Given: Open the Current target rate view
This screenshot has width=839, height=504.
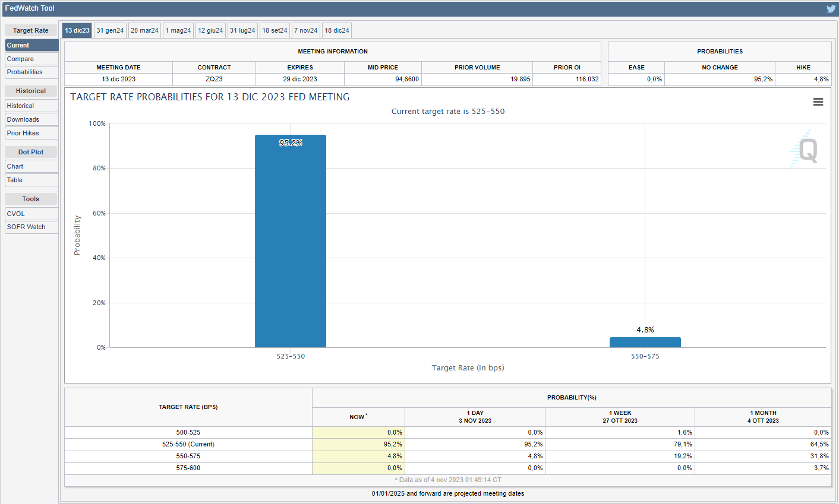Looking at the screenshot, I should tap(31, 45).
